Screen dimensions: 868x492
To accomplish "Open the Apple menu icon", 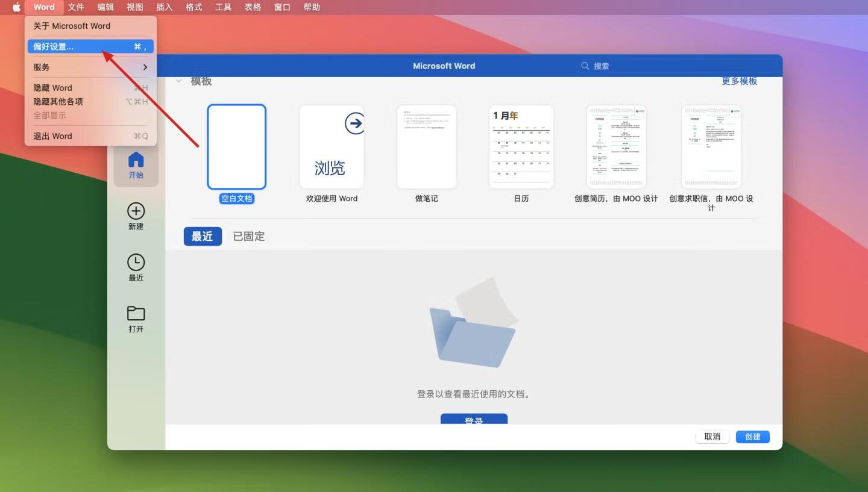I will (16, 7).
